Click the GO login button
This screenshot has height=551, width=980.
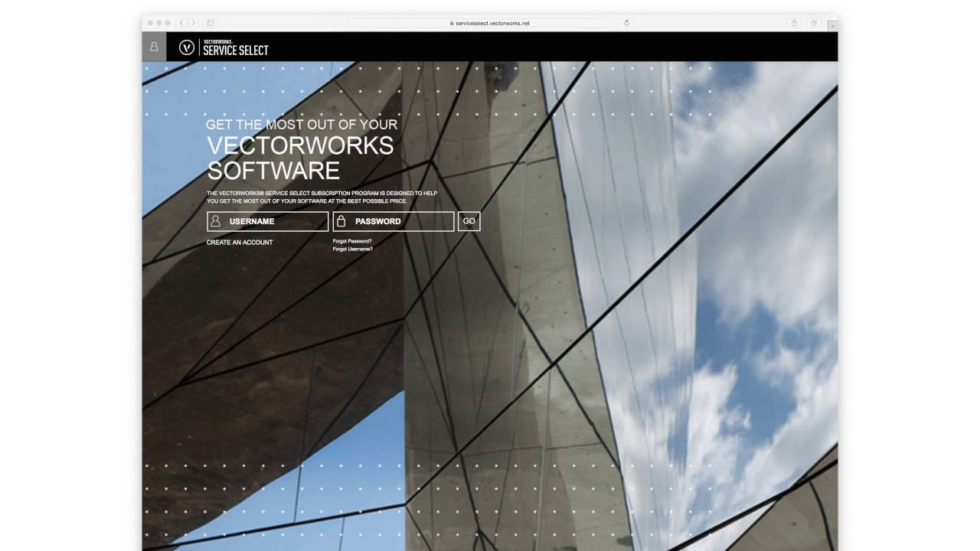tap(469, 221)
